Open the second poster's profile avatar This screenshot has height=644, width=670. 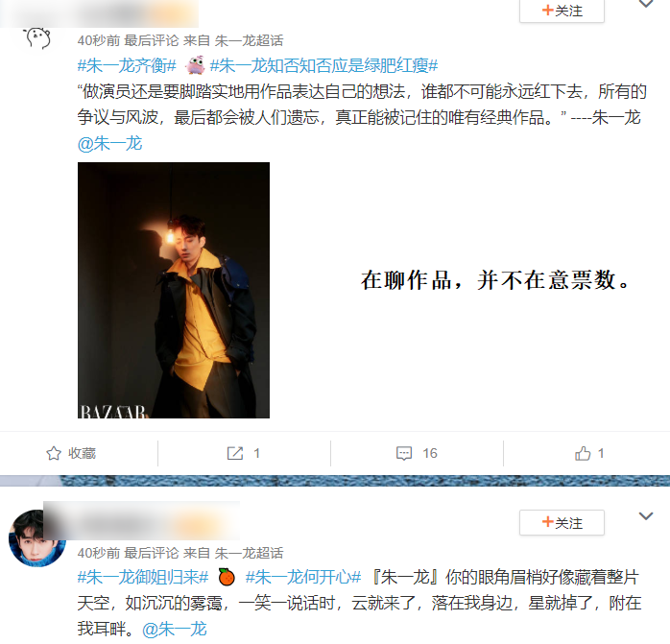coord(37,538)
